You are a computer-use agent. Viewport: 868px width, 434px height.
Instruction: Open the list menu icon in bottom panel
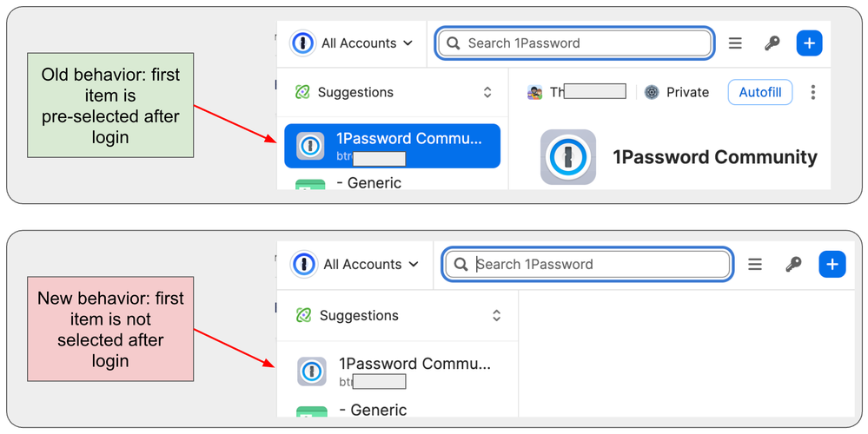[x=755, y=265]
